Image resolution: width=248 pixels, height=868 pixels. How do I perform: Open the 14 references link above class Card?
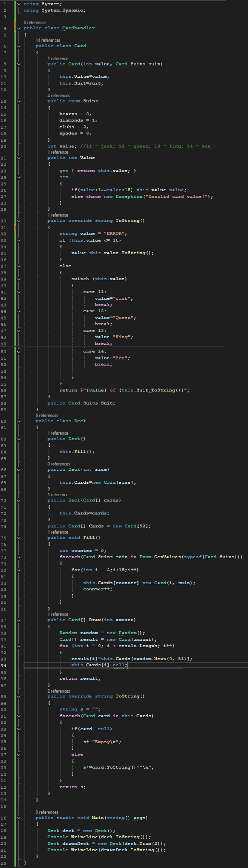tap(48, 40)
